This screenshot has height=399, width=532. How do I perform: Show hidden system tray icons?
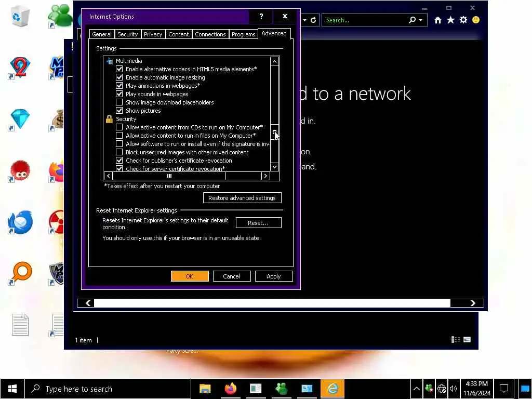[416, 389]
